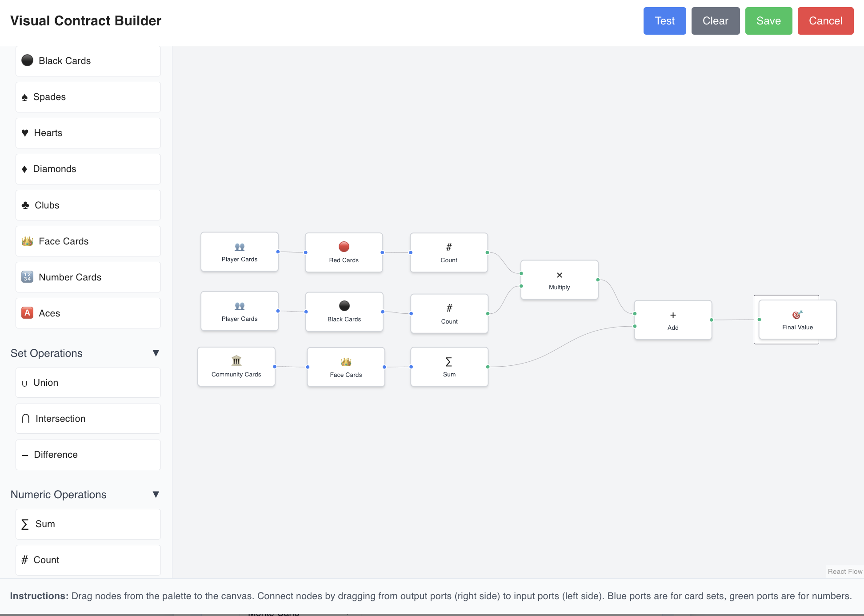Select the Clubs card set
864x616 pixels.
[x=88, y=205]
